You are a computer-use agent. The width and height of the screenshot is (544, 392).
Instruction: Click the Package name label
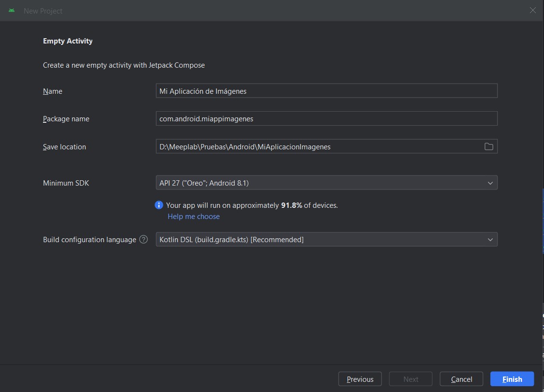tap(66, 119)
